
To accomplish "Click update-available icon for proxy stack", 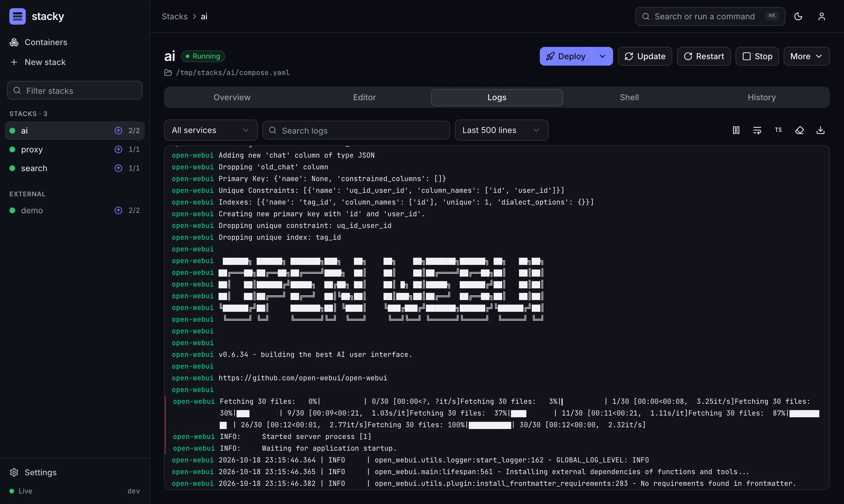I will point(118,149).
